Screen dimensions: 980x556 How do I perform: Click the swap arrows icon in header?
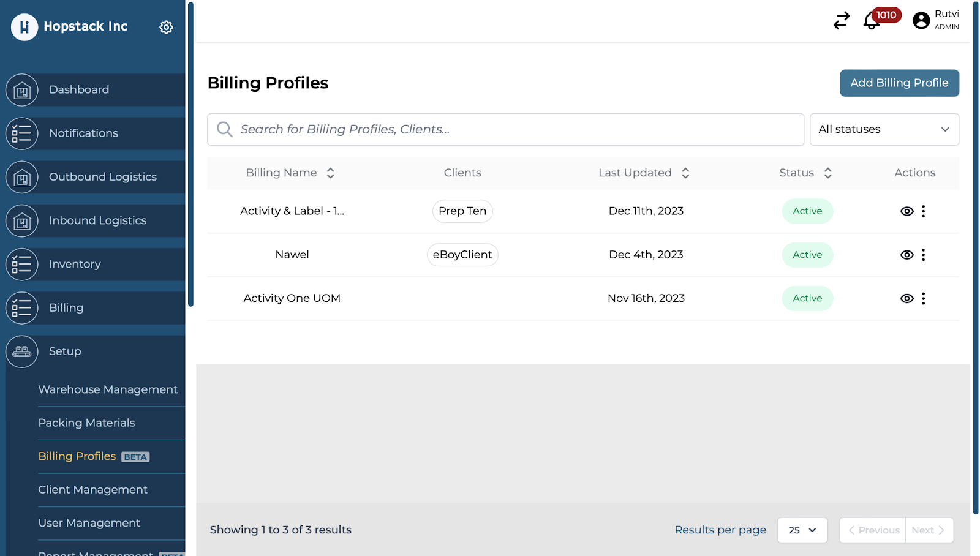tap(842, 21)
